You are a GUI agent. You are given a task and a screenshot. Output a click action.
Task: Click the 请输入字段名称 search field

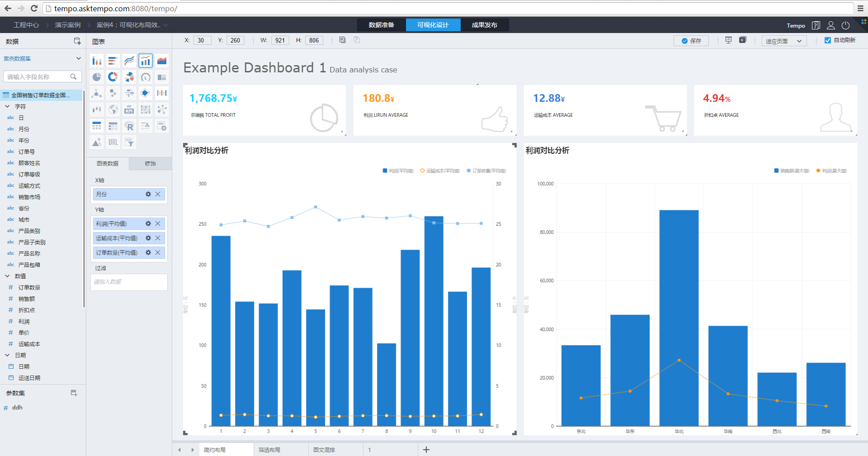point(42,77)
